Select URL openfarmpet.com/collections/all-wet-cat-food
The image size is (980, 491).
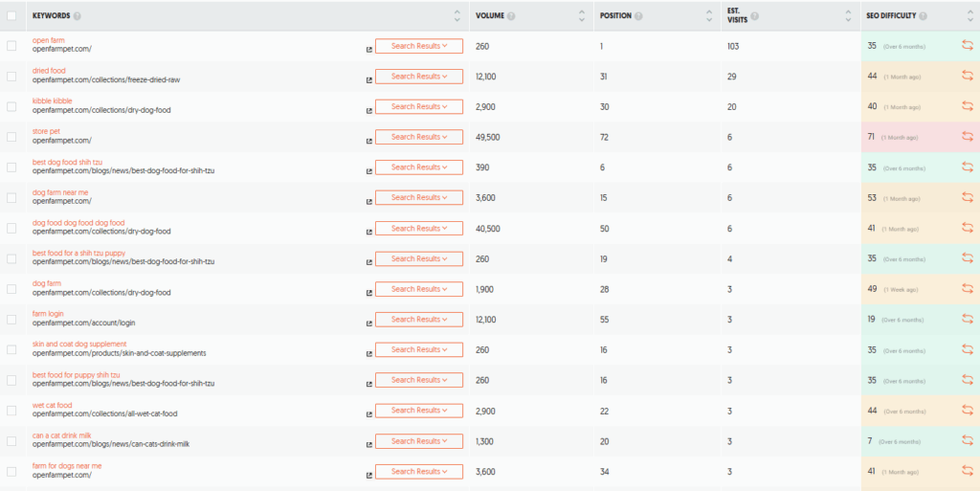coord(105,414)
